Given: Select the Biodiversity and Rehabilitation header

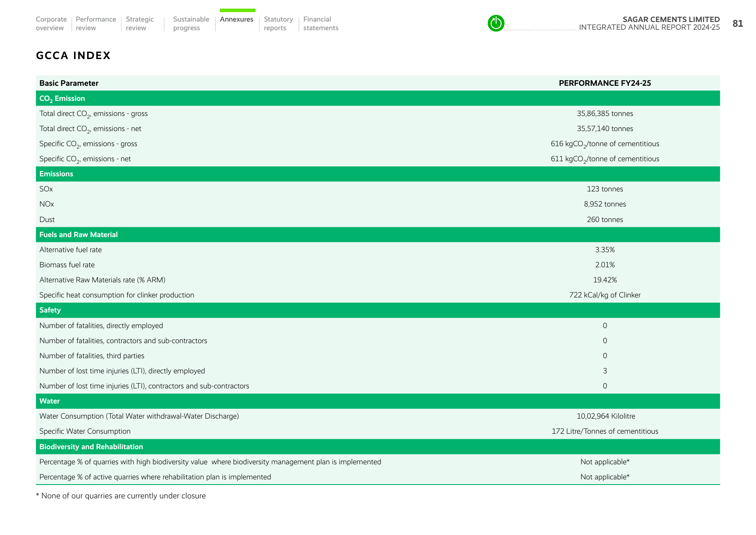Looking at the screenshot, I should [x=378, y=447].
